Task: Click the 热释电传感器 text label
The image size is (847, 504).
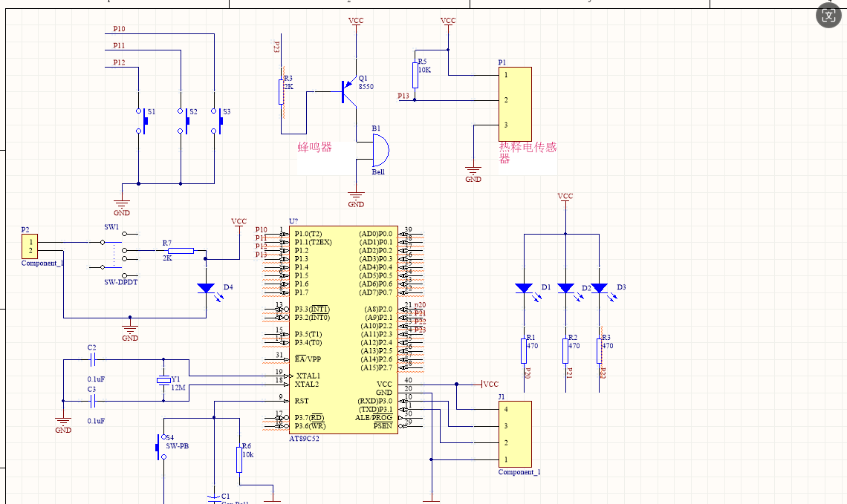Action: coord(528,152)
